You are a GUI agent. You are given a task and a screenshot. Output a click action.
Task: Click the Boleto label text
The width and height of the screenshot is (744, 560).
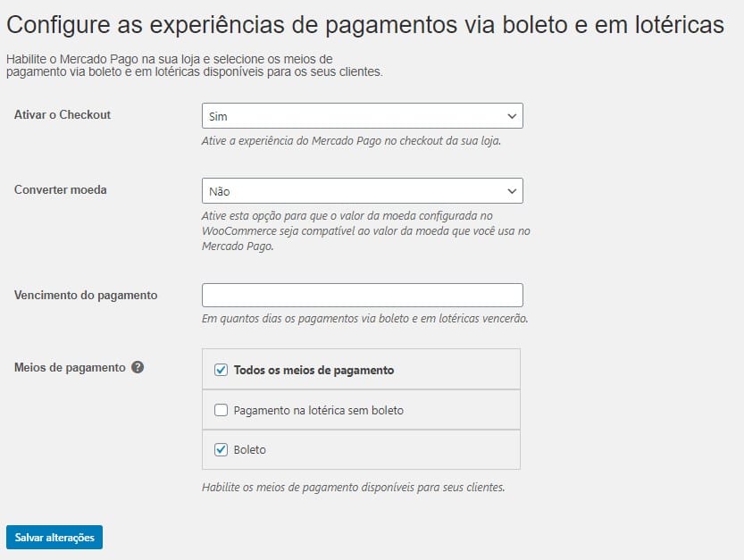[249, 450]
